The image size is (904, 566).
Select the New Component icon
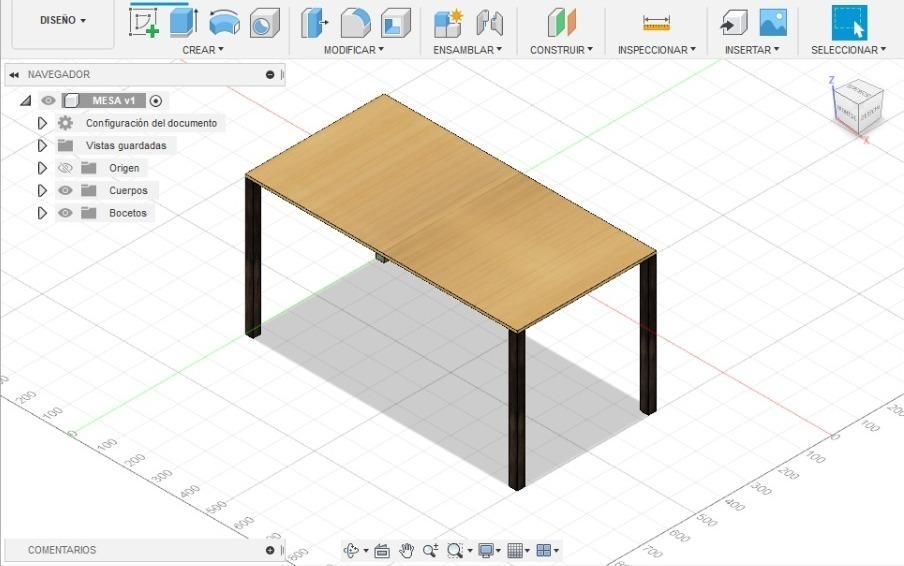[x=449, y=23]
